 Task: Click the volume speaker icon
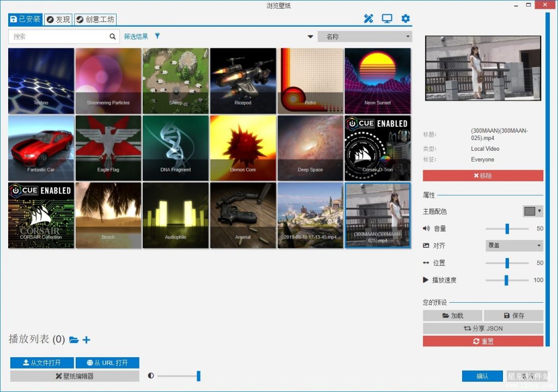pyautogui.click(x=426, y=229)
